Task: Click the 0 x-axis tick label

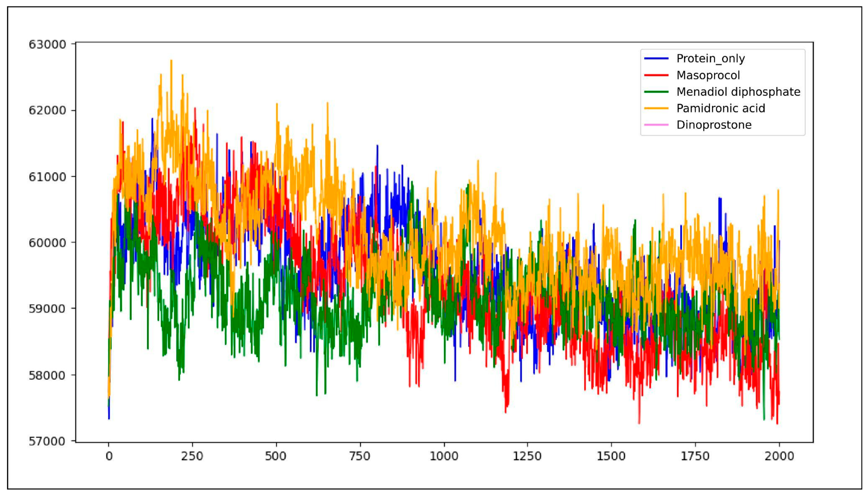Action: click(x=109, y=456)
